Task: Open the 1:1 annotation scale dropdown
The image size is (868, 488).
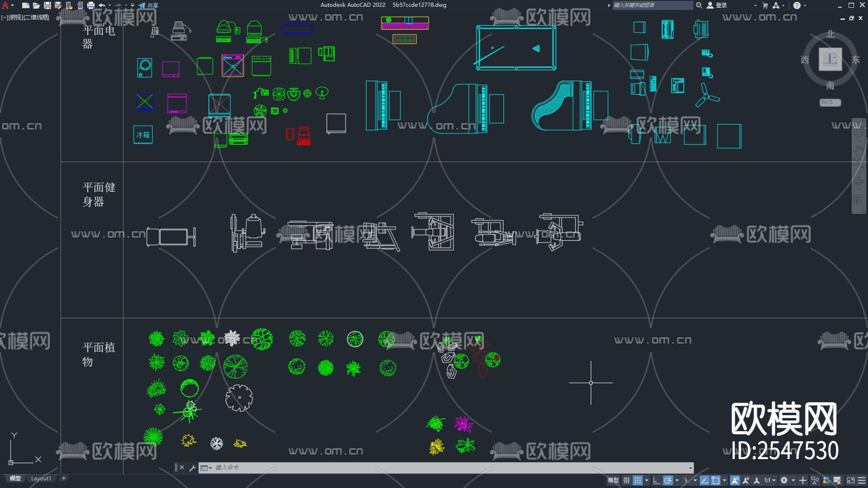Action: coord(770,480)
